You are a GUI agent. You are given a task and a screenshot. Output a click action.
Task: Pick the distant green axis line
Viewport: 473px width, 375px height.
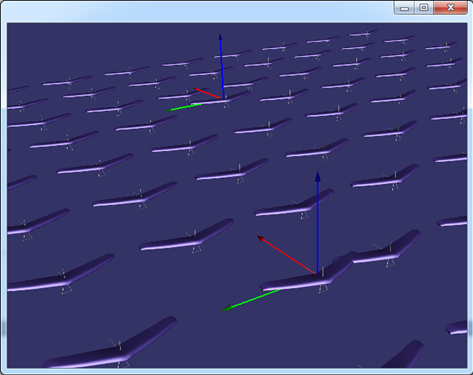[x=183, y=107]
